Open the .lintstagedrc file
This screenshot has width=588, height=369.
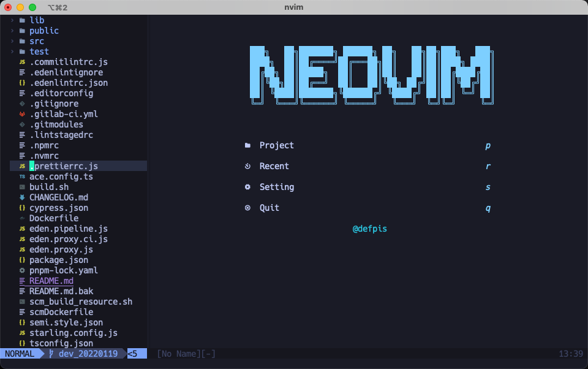click(61, 135)
